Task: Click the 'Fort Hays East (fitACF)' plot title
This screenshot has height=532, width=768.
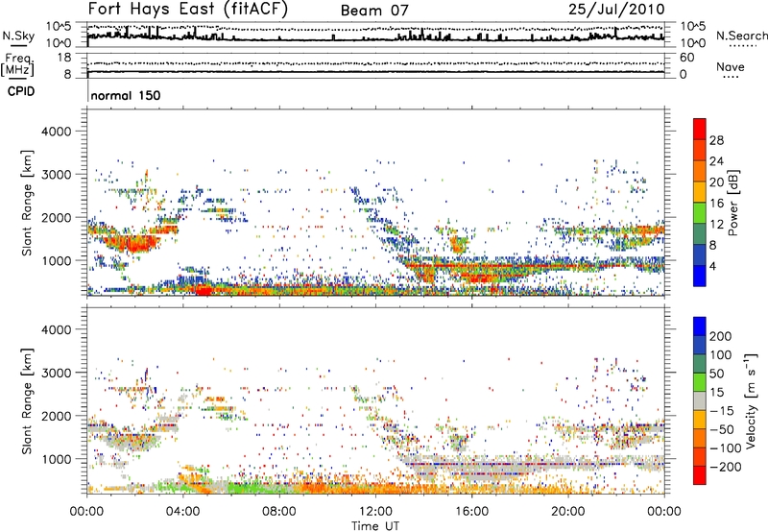Action: (187, 9)
